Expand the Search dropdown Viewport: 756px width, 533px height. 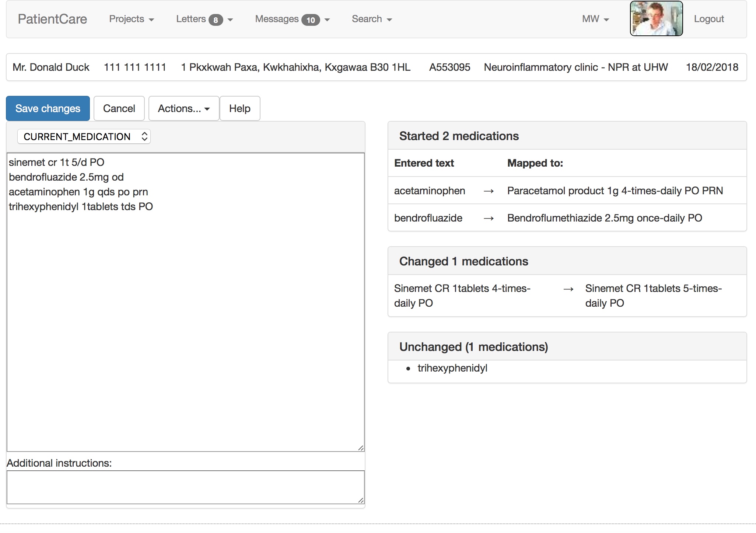tap(371, 19)
